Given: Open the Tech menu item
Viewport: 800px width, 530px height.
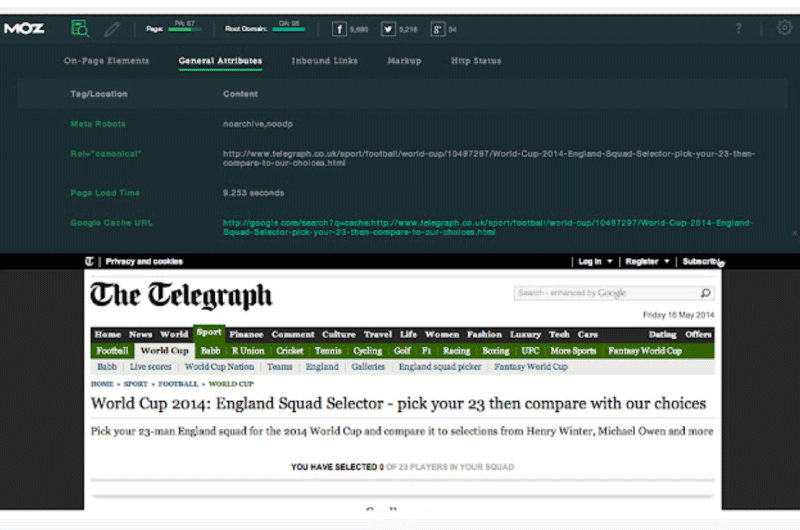Looking at the screenshot, I should click(x=559, y=335).
